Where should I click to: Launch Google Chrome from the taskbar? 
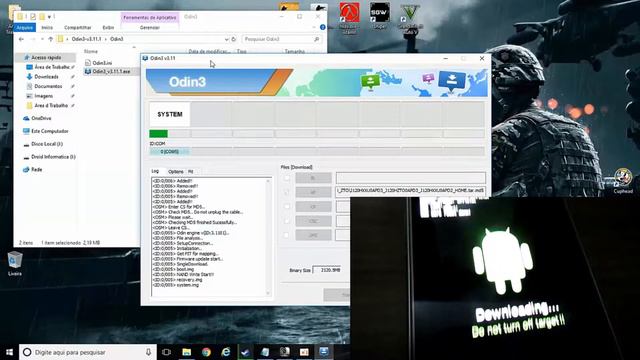206,352
